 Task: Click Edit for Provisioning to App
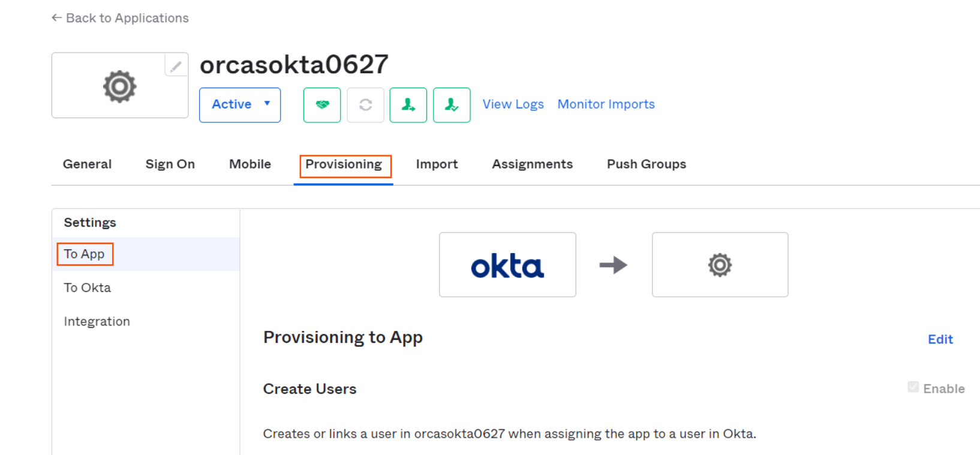click(940, 339)
